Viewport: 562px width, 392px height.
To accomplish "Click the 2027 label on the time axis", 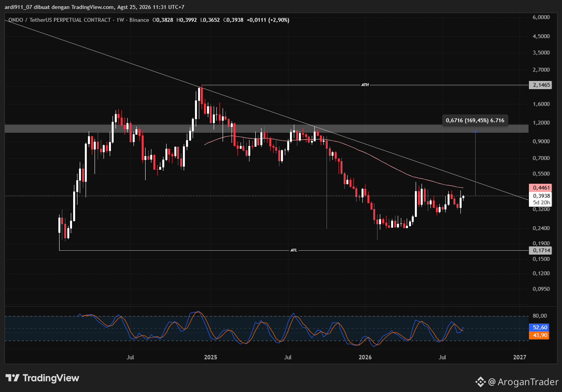I will pyautogui.click(x=520, y=357).
